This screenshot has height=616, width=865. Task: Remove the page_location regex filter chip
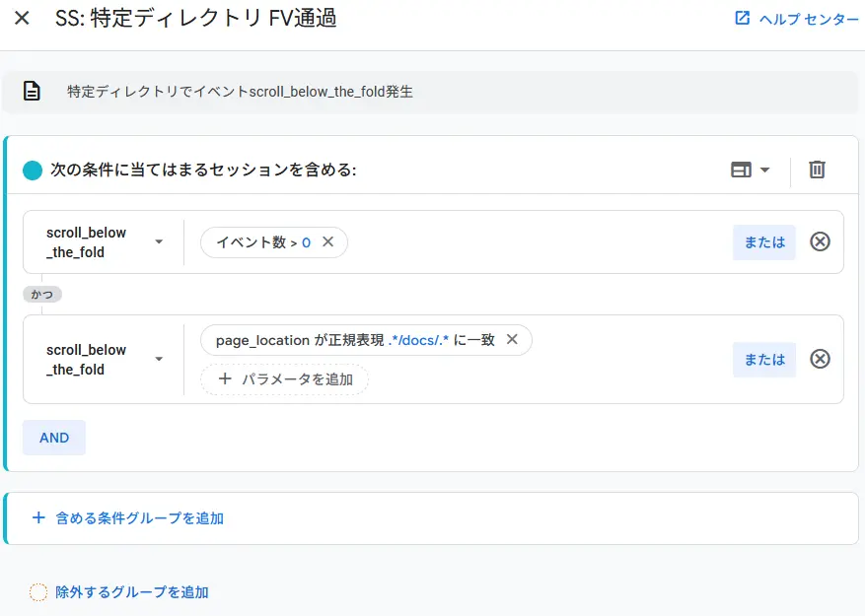[x=512, y=340]
